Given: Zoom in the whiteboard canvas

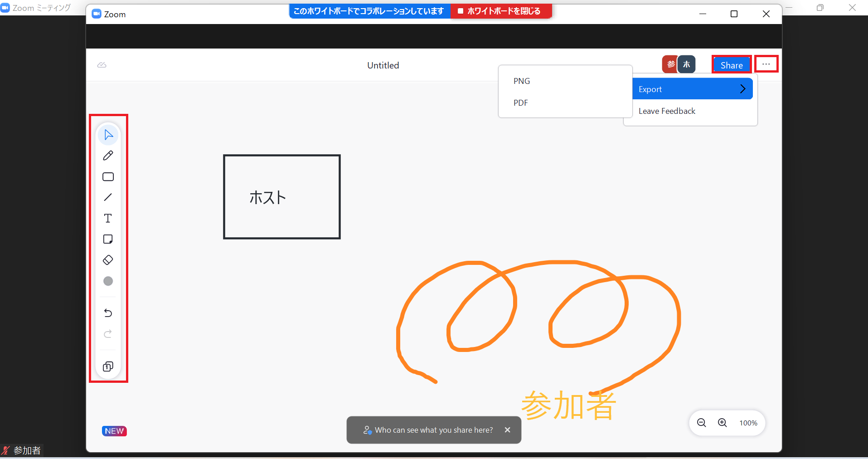Looking at the screenshot, I should coord(723,423).
